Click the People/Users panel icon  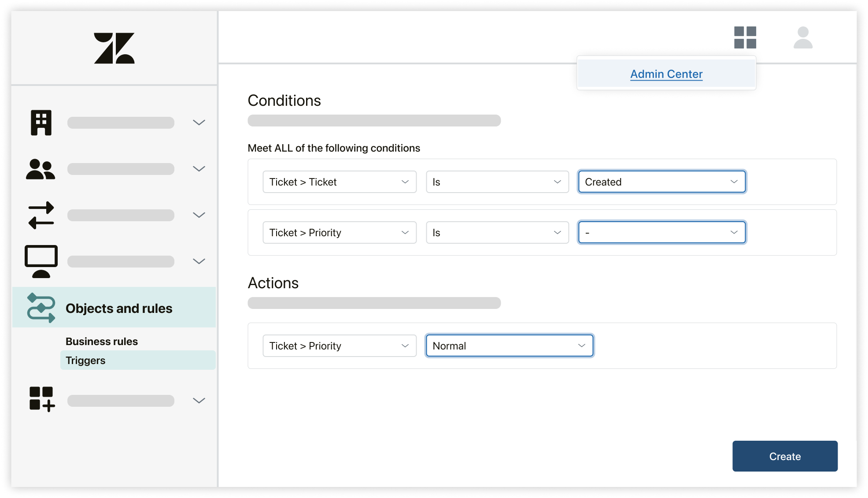[x=40, y=168]
